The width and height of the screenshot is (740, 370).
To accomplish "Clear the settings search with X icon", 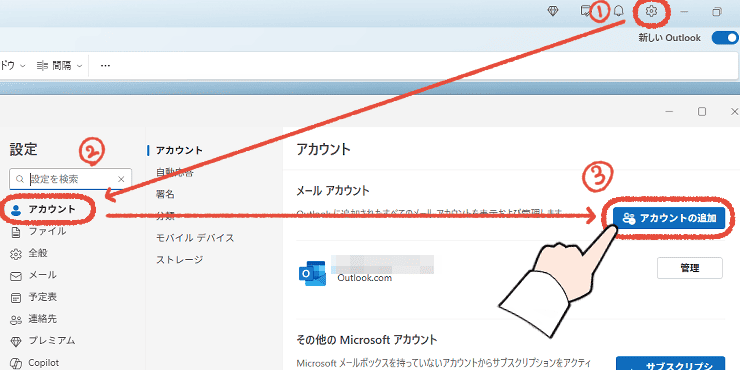I will 121,179.
